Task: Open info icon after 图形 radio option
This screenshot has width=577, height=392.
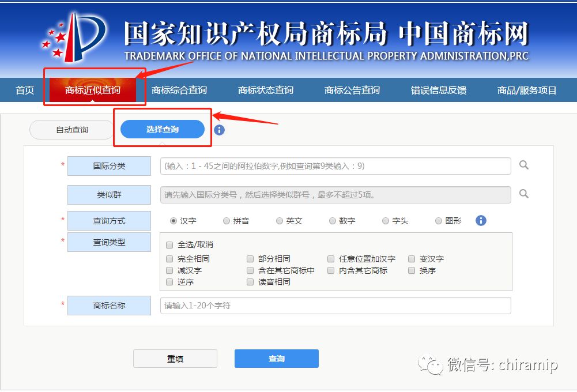Action: tap(481, 220)
